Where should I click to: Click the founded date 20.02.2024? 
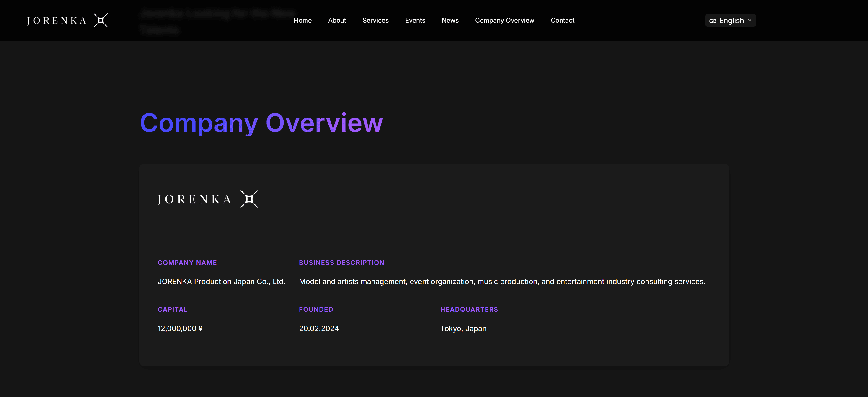click(319, 329)
